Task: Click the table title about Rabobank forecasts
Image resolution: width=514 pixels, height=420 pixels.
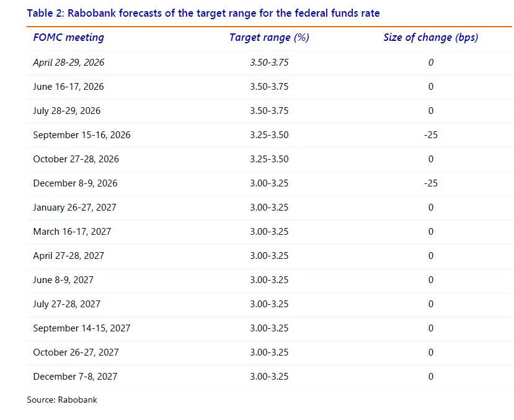Action: (x=203, y=13)
